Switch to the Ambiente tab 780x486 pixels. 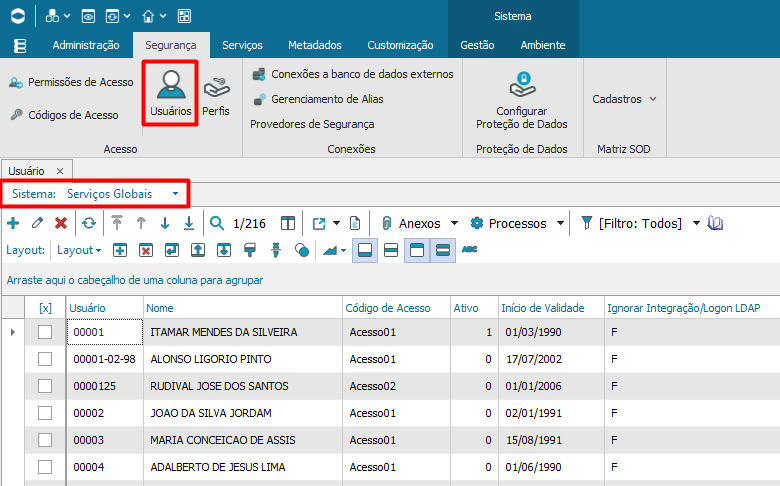click(x=543, y=45)
